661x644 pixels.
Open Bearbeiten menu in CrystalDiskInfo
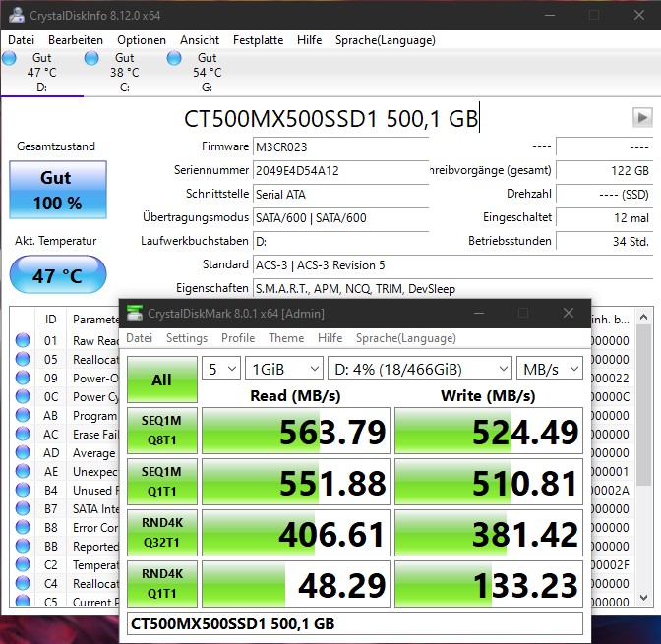(76, 40)
